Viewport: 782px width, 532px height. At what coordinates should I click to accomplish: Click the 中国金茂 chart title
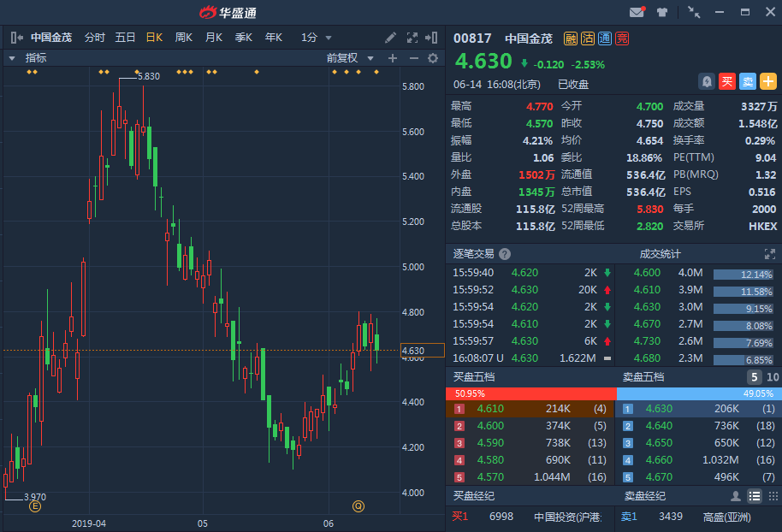tap(51, 38)
